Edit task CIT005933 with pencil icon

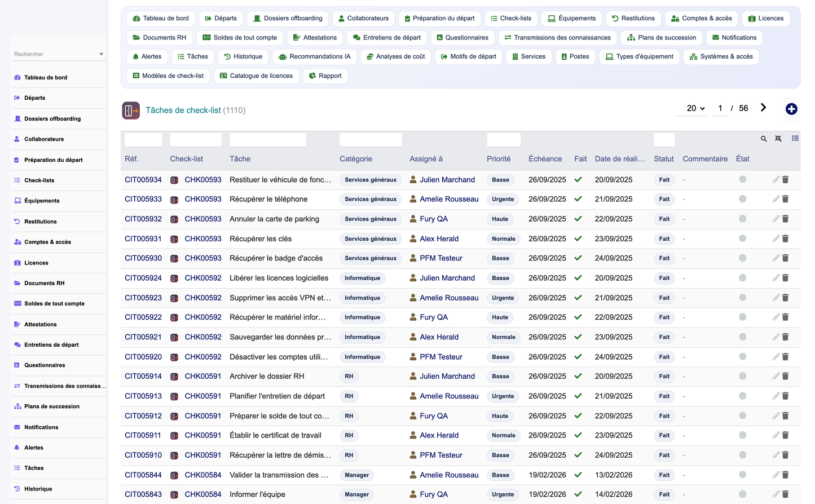776,199
